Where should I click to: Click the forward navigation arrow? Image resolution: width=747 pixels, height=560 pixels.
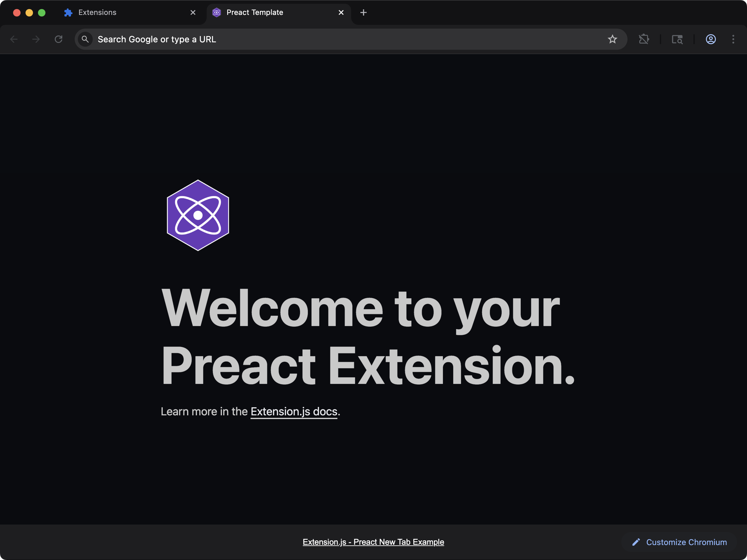36,39
